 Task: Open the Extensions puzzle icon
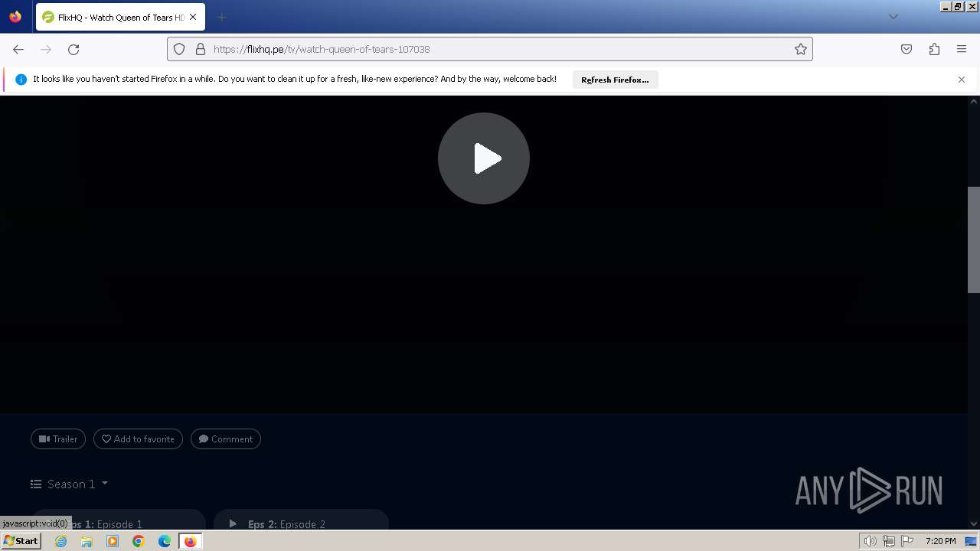pyautogui.click(x=934, y=49)
